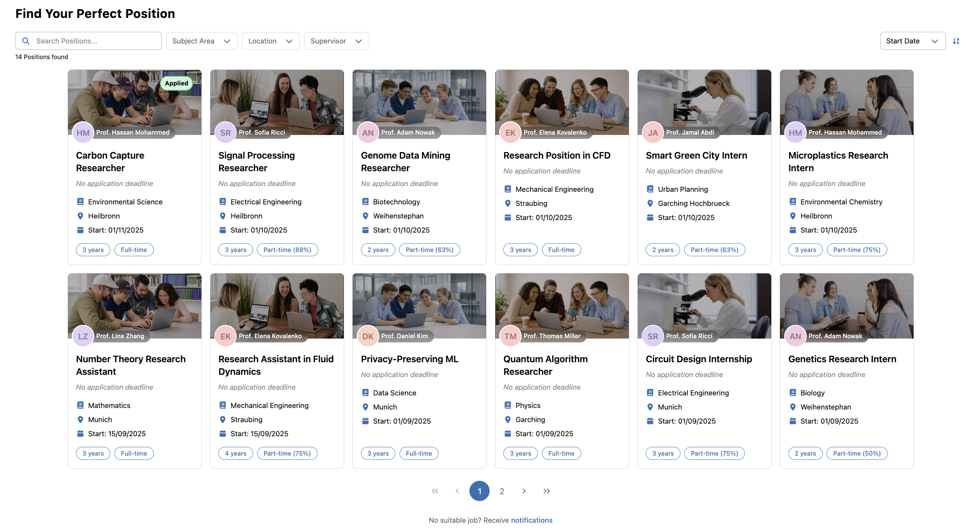Click subject icon beside Mathematics
Screen dimensions: 980x530
80,405
